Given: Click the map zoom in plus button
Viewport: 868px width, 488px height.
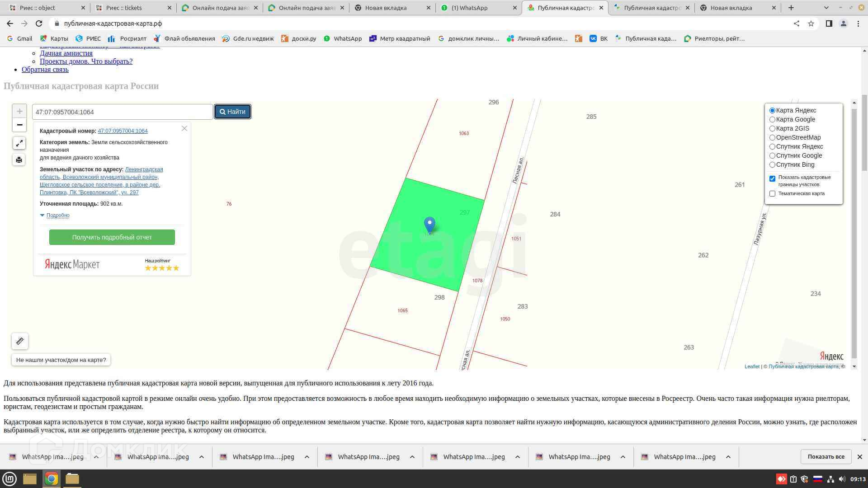Looking at the screenshot, I should (x=19, y=111).
